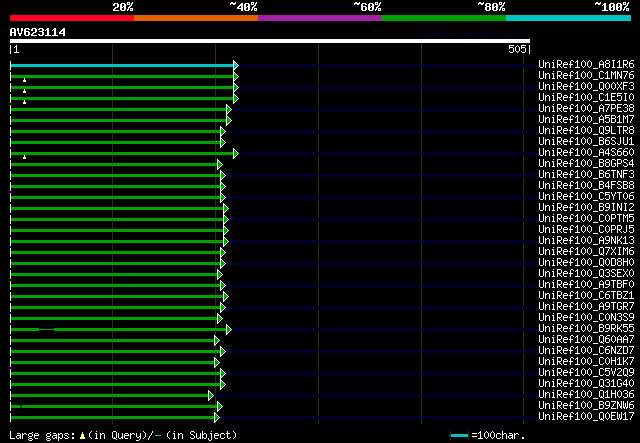Click the 20% legend label

coord(123,7)
